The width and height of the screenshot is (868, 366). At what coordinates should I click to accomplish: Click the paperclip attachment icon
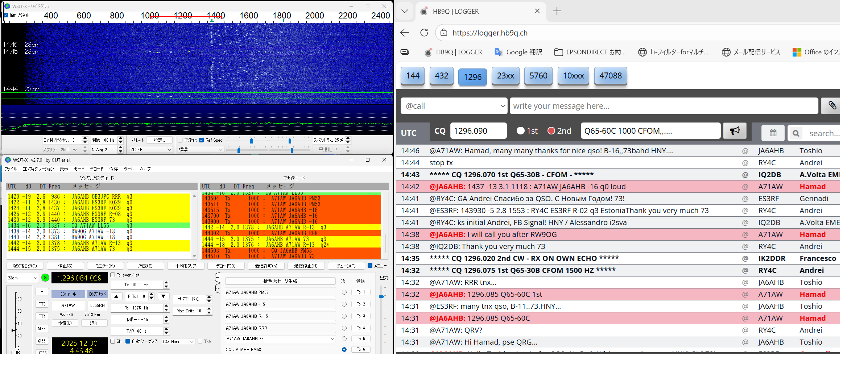pos(832,105)
